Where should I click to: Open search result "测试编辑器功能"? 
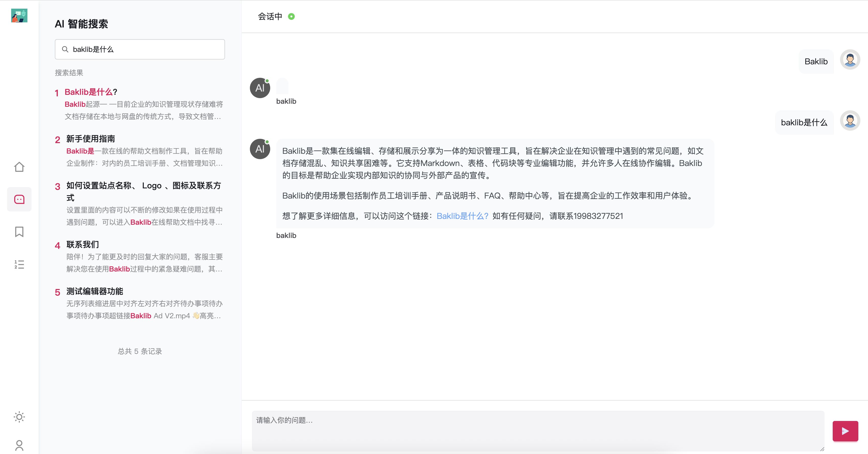tap(95, 291)
